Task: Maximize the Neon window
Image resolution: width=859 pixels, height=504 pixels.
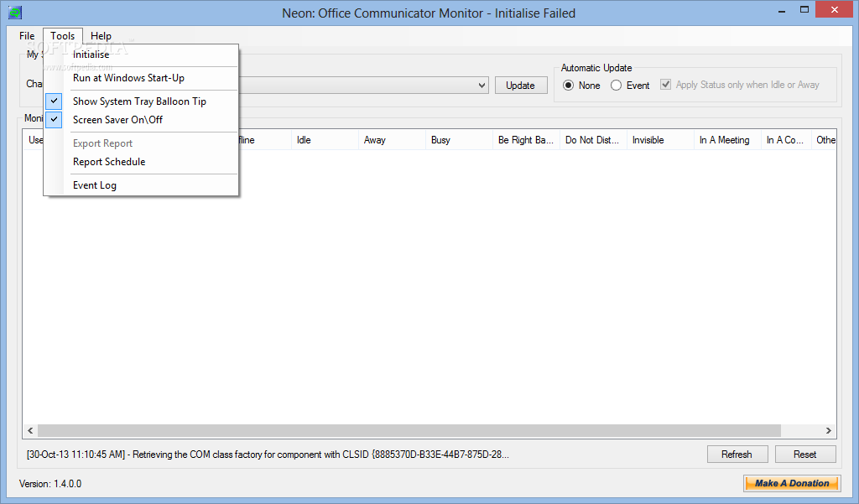Action: pos(804,10)
